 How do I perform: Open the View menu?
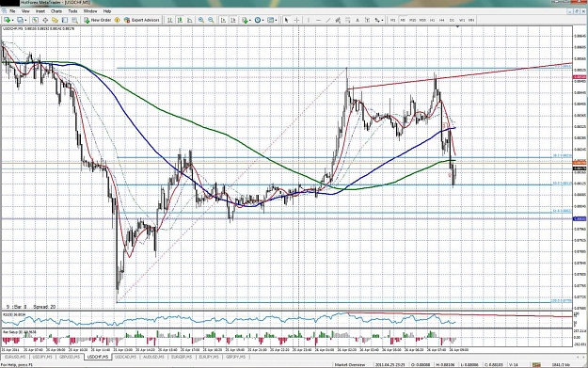point(25,11)
